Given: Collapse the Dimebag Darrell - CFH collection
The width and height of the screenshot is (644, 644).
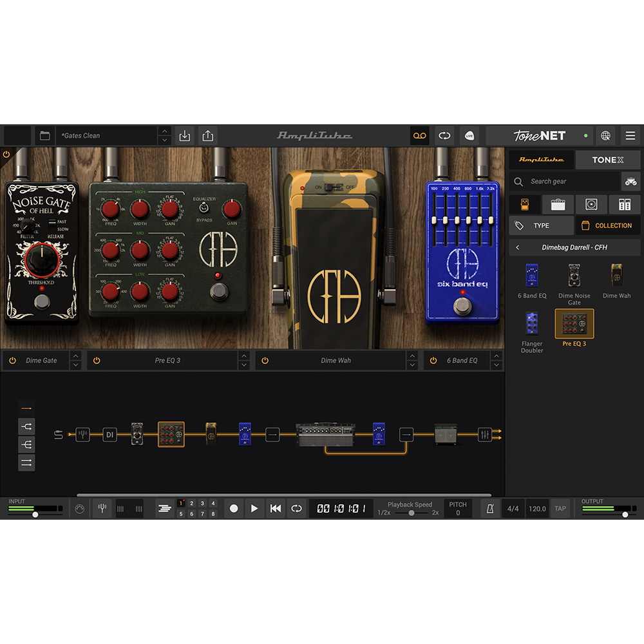Looking at the screenshot, I should 518,247.
